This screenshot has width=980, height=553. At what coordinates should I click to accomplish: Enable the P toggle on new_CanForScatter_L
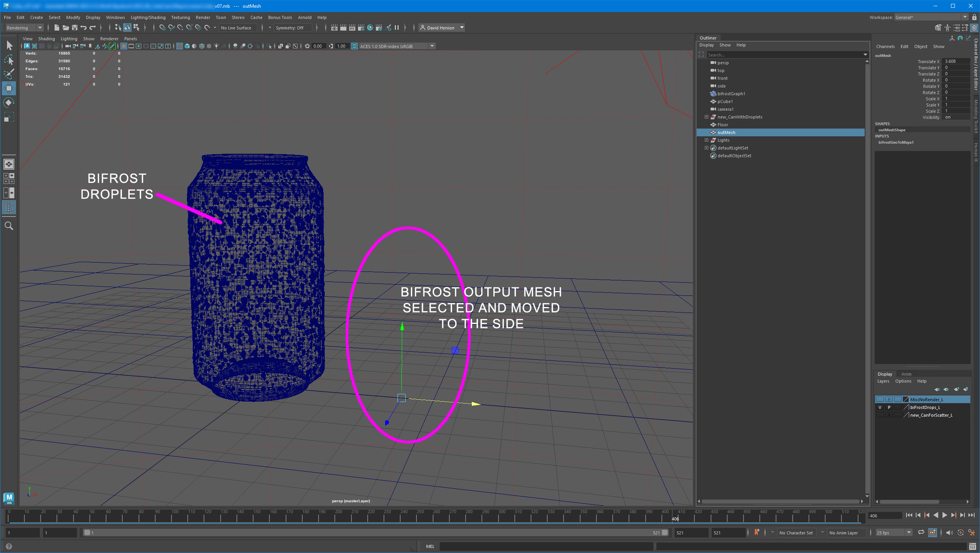[889, 415]
